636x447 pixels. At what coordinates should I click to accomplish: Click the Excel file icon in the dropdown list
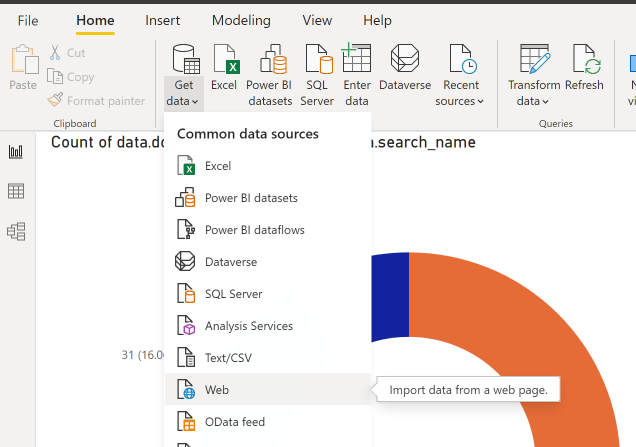pyautogui.click(x=186, y=165)
